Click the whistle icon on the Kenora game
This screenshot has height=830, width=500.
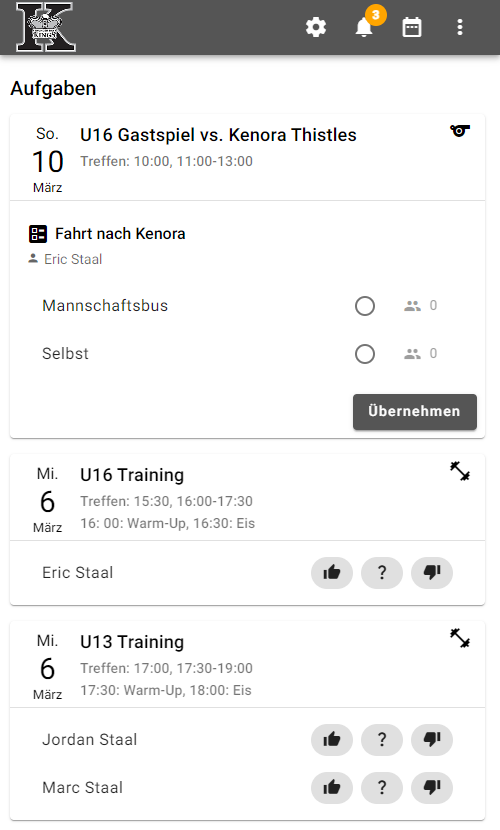click(460, 130)
